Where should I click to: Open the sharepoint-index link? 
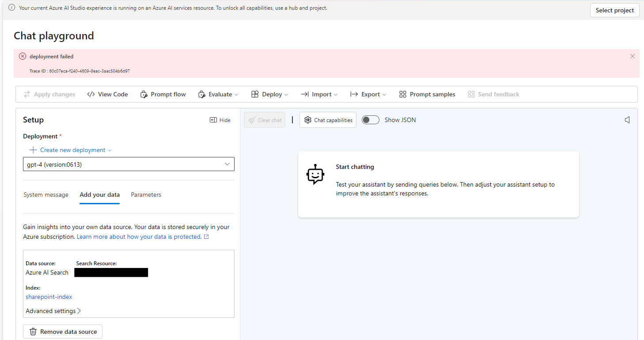49,297
